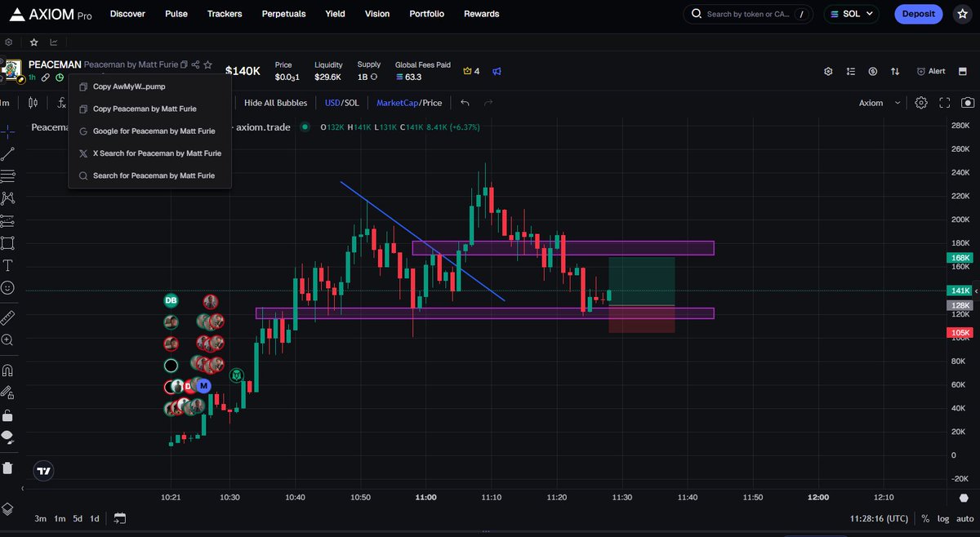Toggle hide all drawings eye
The height and width of the screenshot is (537, 980).
(7, 437)
